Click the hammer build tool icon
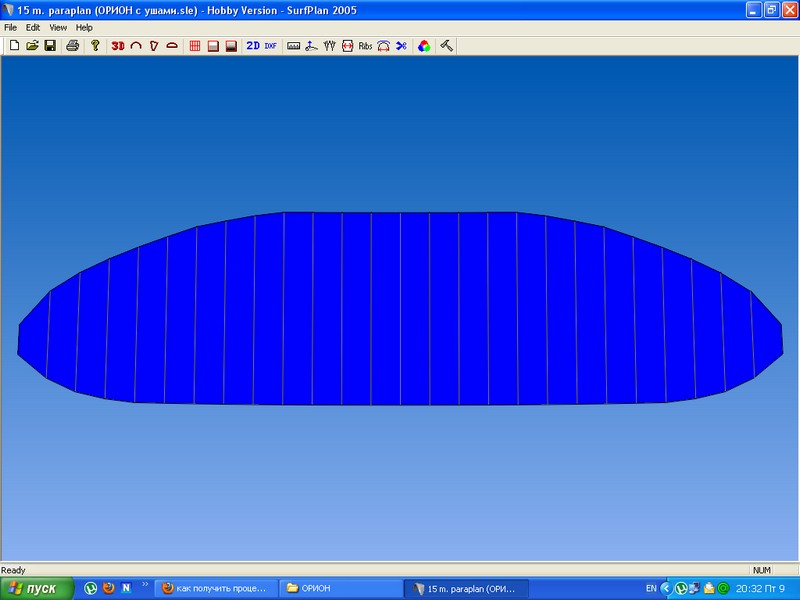This screenshot has width=800, height=600. tap(447, 46)
